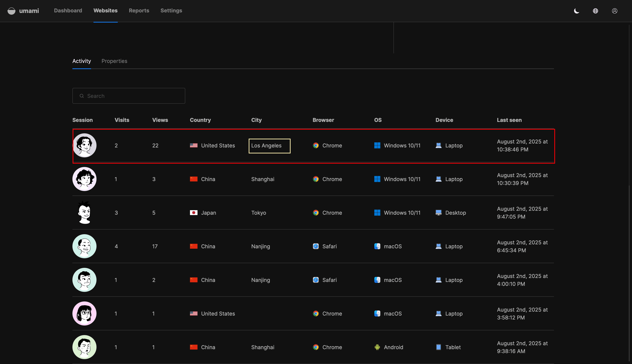Click macOS icon in the 3:58:12 PM row
The width and height of the screenshot is (632, 364).
(377, 313)
